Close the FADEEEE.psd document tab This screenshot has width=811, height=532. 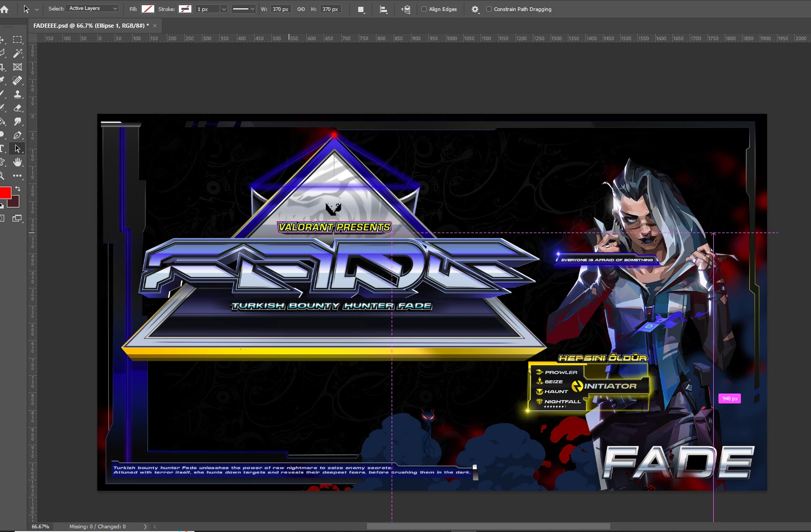(155, 26)
